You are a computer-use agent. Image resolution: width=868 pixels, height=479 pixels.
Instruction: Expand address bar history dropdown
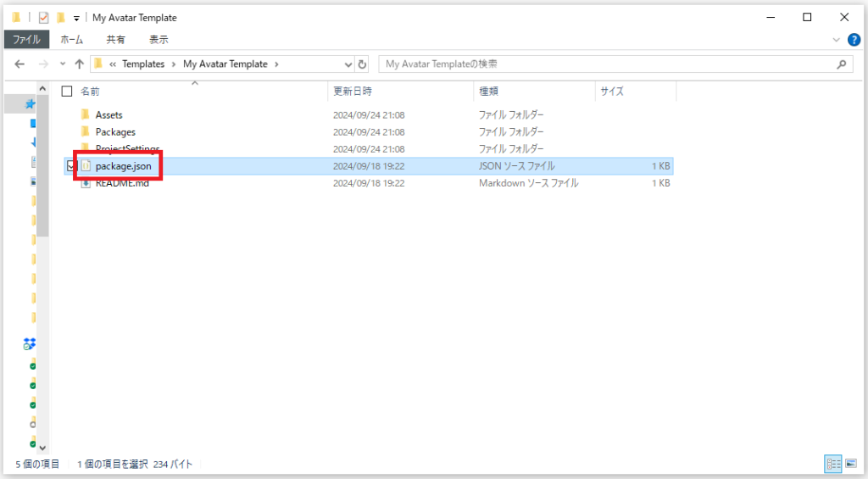(348, 64)
